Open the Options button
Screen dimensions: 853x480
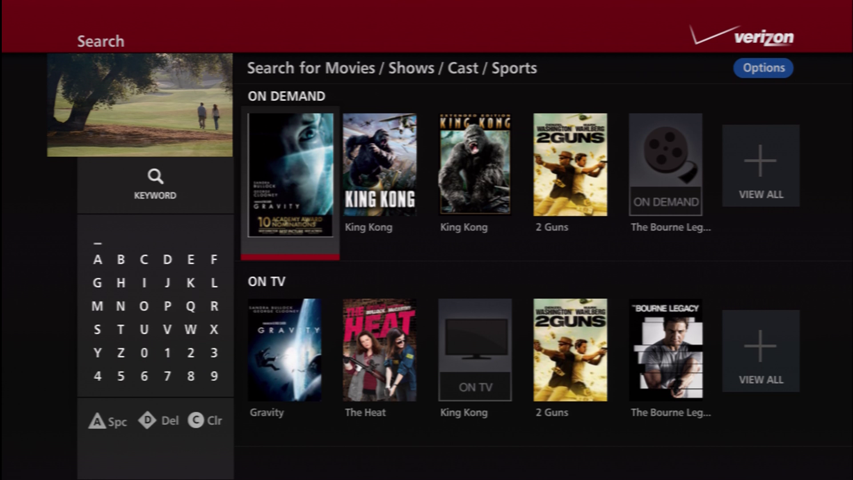(763, 68)
